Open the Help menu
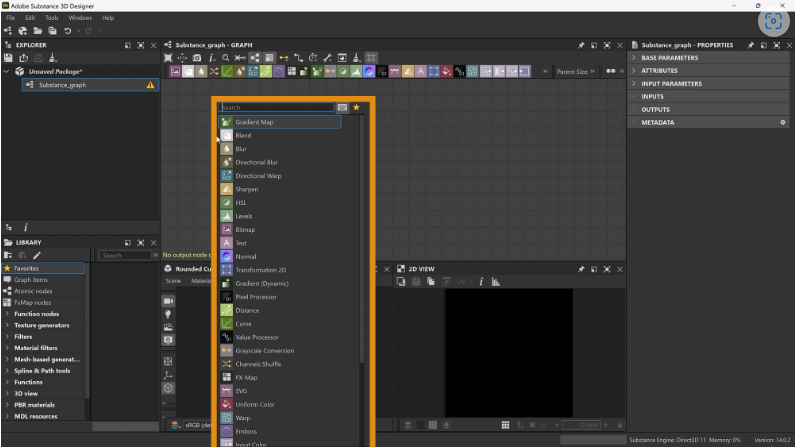 108,18
